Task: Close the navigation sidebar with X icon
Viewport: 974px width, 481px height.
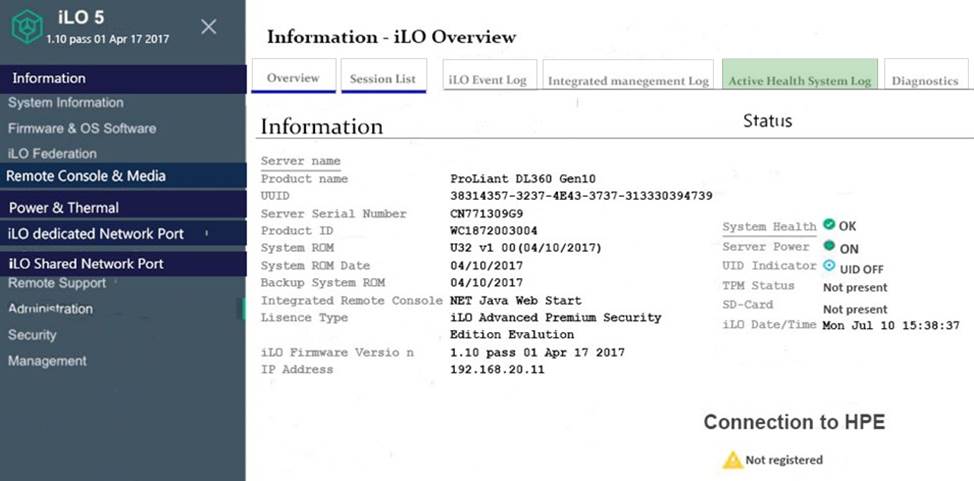Action: [208, 27]
